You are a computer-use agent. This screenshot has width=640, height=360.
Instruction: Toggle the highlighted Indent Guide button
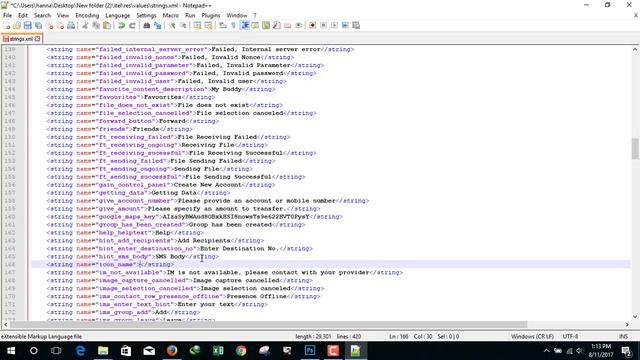245,25
